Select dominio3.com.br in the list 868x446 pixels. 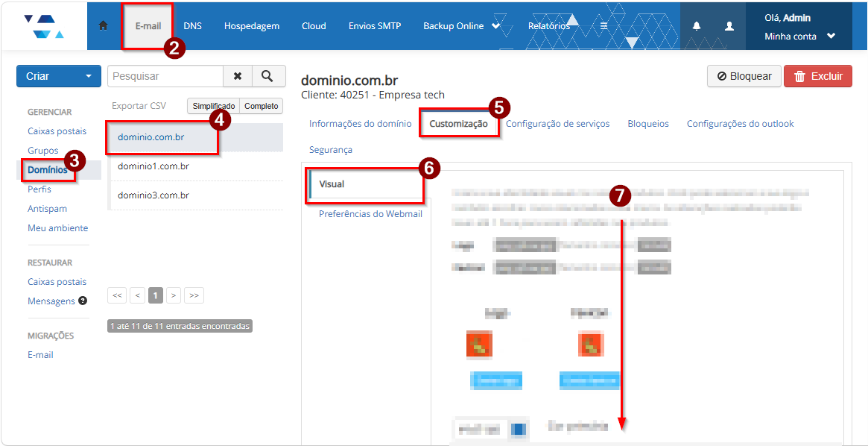tap(195, 195)
